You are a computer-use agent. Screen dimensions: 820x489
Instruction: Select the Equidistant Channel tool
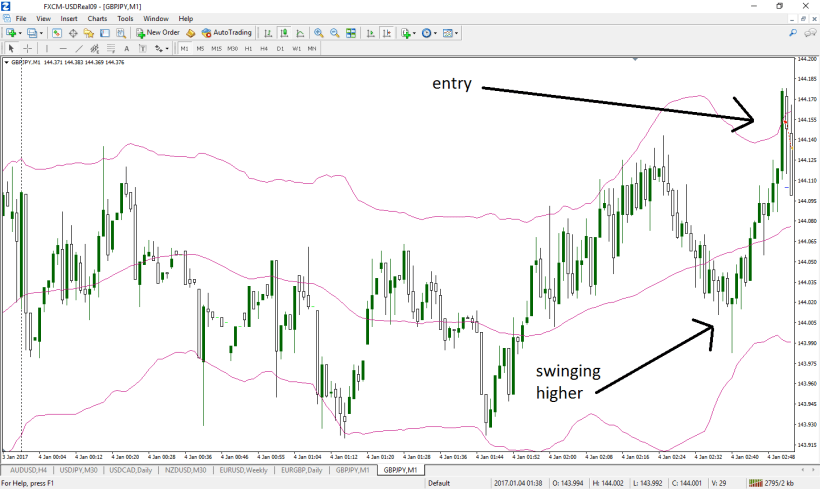pos(95,48)
